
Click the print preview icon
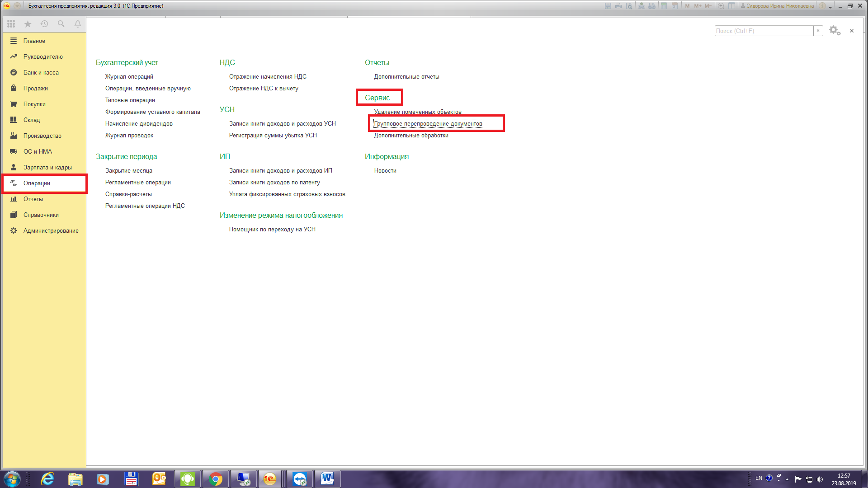point(629,6)
